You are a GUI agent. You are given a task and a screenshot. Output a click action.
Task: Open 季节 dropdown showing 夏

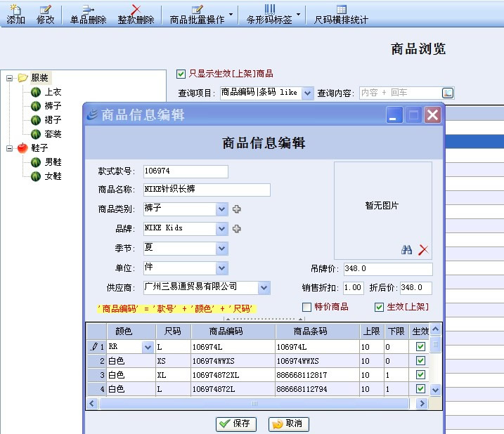222,249
